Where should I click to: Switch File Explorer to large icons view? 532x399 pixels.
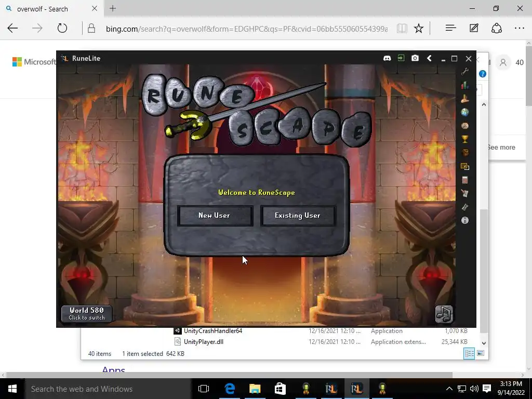(481, 353)
